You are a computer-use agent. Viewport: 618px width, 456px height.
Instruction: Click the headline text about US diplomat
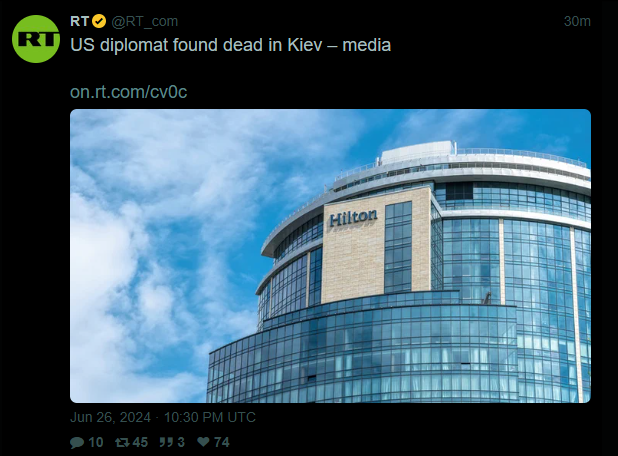pos(231,45)
